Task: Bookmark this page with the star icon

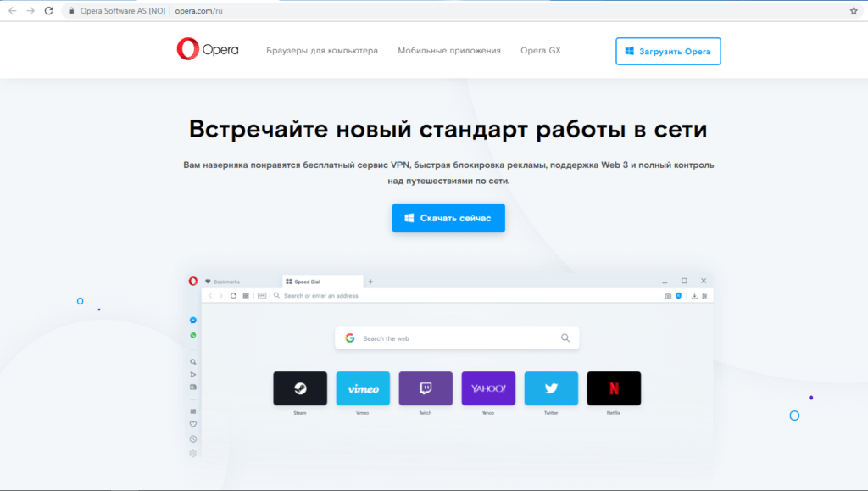Action: 854,10
